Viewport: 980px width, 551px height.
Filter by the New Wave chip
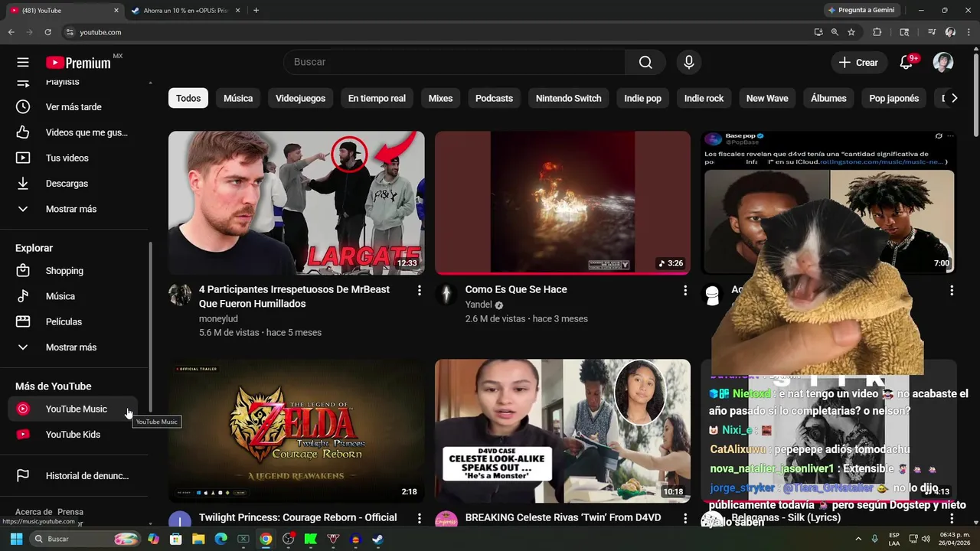[767, 98]
